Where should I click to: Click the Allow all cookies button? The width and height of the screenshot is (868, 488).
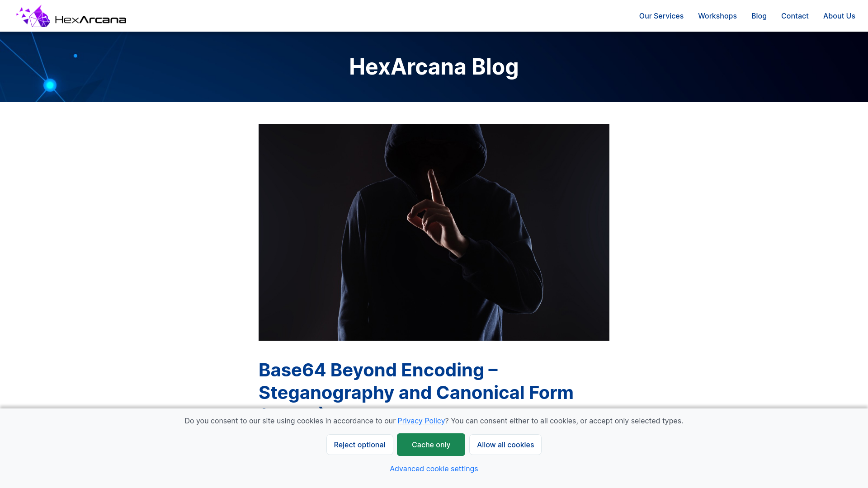pos(505,444)
